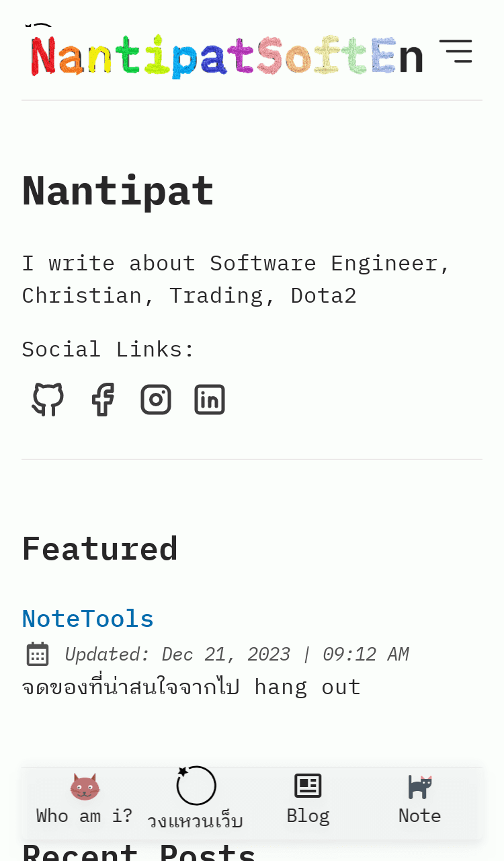Tap the red cat face icon
Viewport: 504px width, 861px height.
tap(85, 786)
